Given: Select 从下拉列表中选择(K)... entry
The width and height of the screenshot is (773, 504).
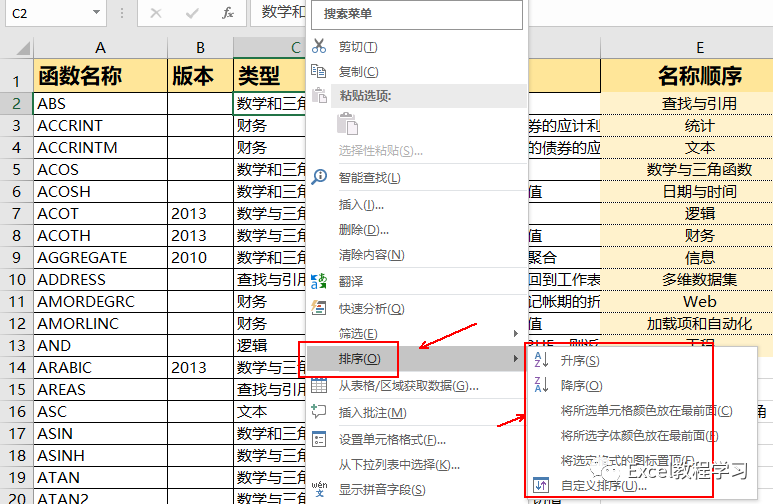Looking at the screenshot, I should click(399, 465).
